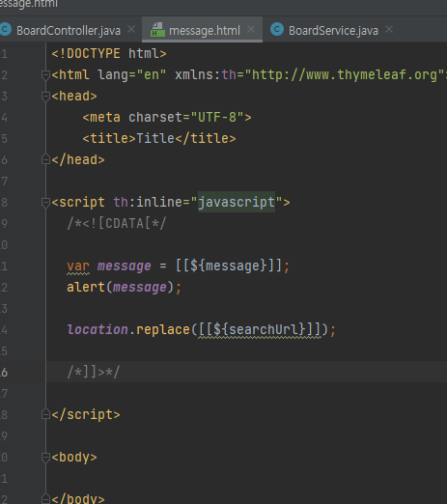Click the th:inline attribute name
This screenshot has height=504, width=447.
(148, 203)
